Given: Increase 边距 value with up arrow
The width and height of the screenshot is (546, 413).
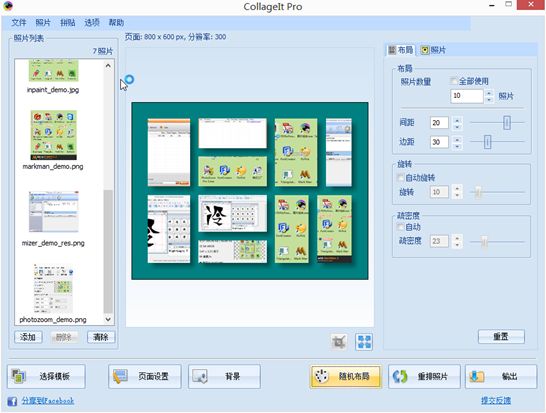Looking at the screenshot, I should pos(457,139).
